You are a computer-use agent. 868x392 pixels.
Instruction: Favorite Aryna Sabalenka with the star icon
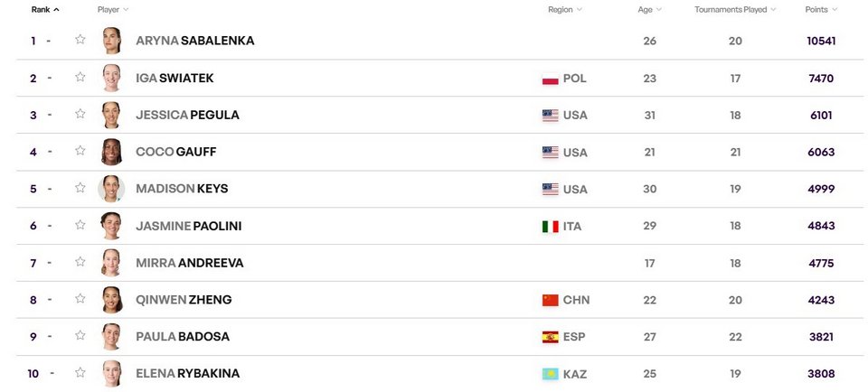(80, 39)
